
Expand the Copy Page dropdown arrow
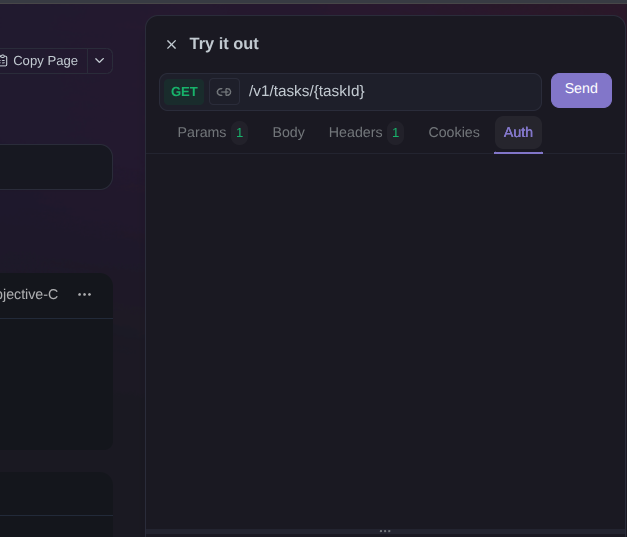pos(100,61)
